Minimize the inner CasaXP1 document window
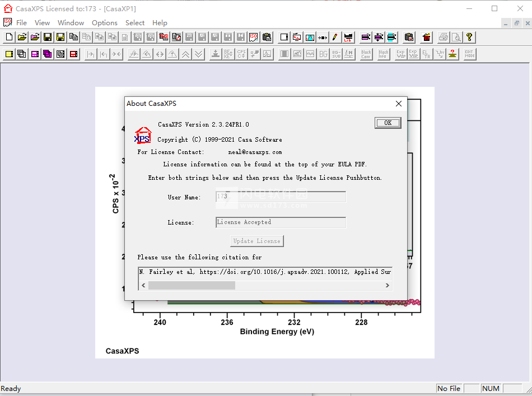Image resolution: width=532 pixels, height=396 pixels. (x=506, y=23)
